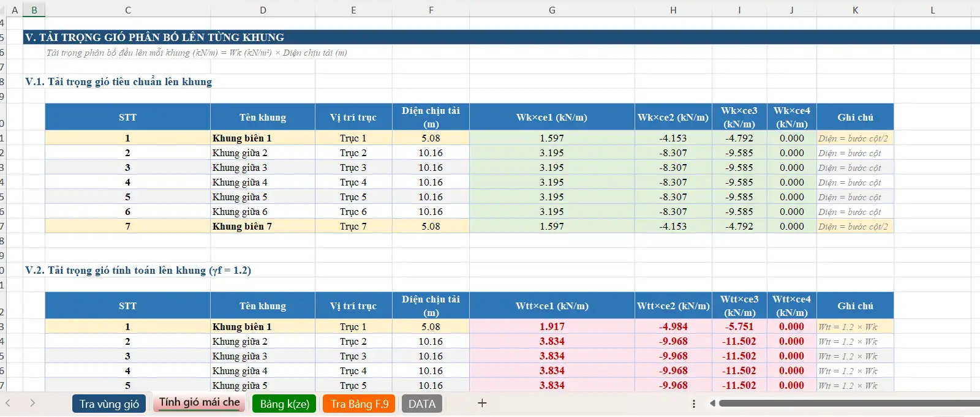Click the next sheet navigation arrow
980x417 pixels.
click(x=32, y=403)
